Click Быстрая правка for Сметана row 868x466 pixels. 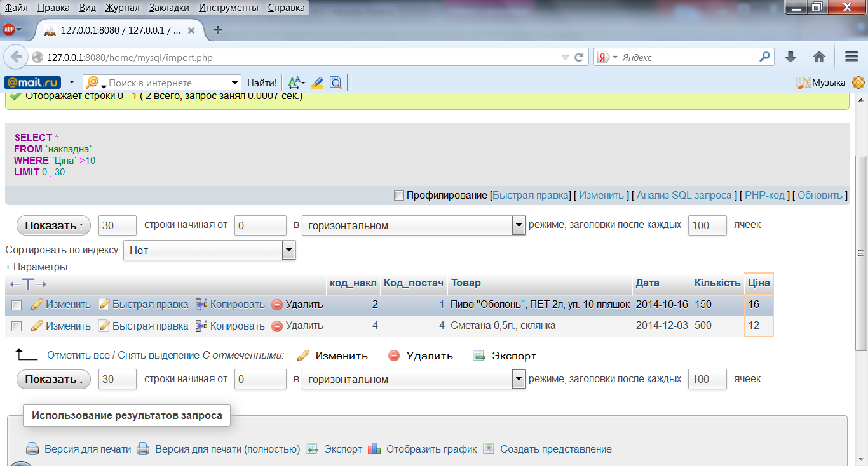tap(144, 326)
